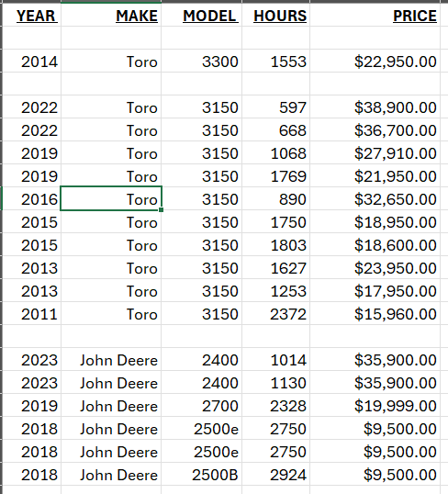The width and height of the screenshot is (448, 494).
Task: Click the cell showing 597 hours
Action: tap(275, 107)
